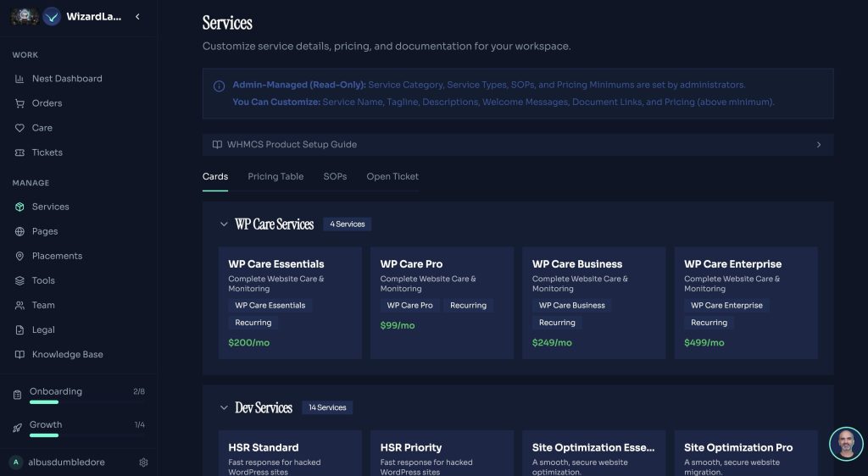The width and height of the screenshot is (868, 476).
Task: Open the WP Care Business card title
Action: 576,264
